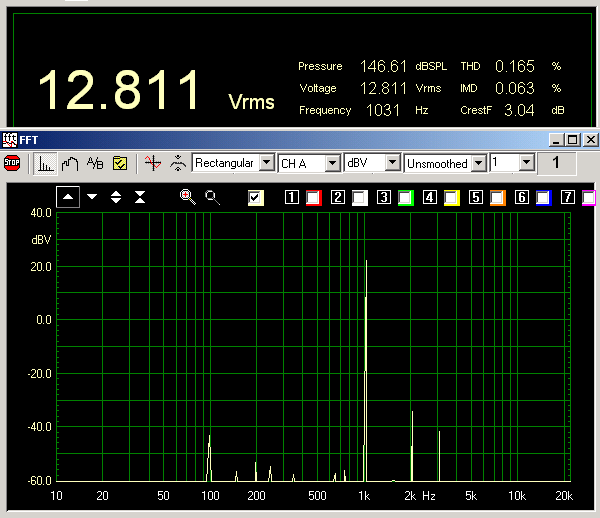
Task: Expand the dBV units dropdown
Action: coord(393,162)
